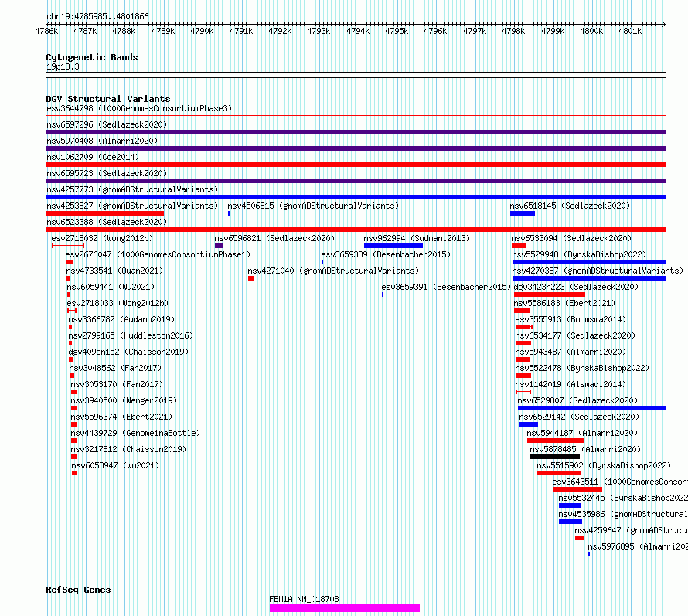688x616 pixels.
Task: Click the nsv5586183 (Ebert2021) label
Action: point(564,303)
